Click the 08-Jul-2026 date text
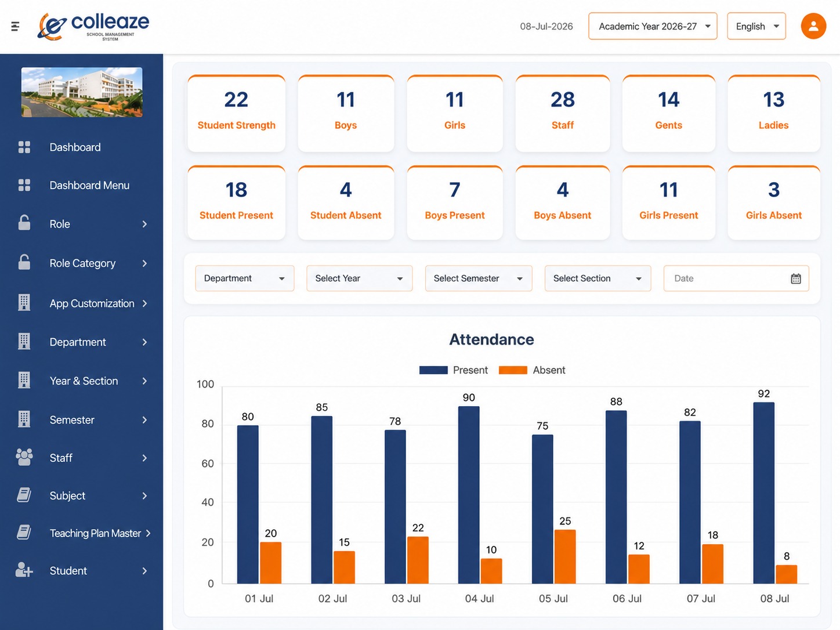840x630 pixels. pos(546,26)
